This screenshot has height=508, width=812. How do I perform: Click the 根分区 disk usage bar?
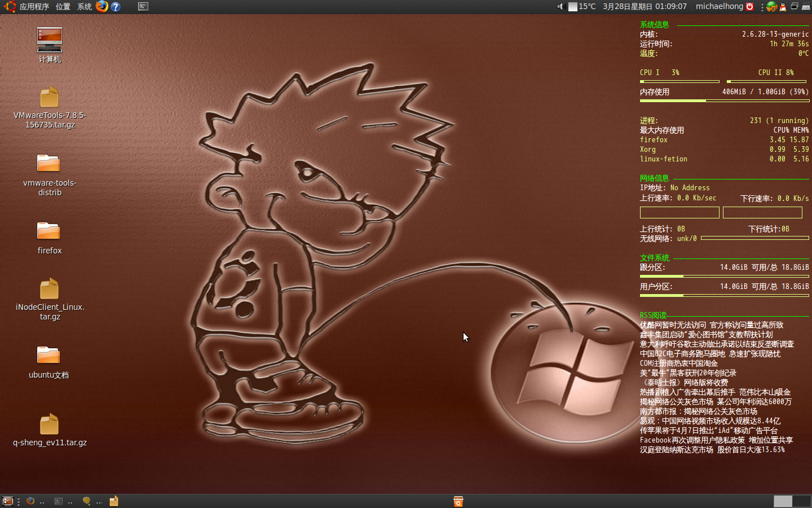pyautogui.click(x=725, y=277)
